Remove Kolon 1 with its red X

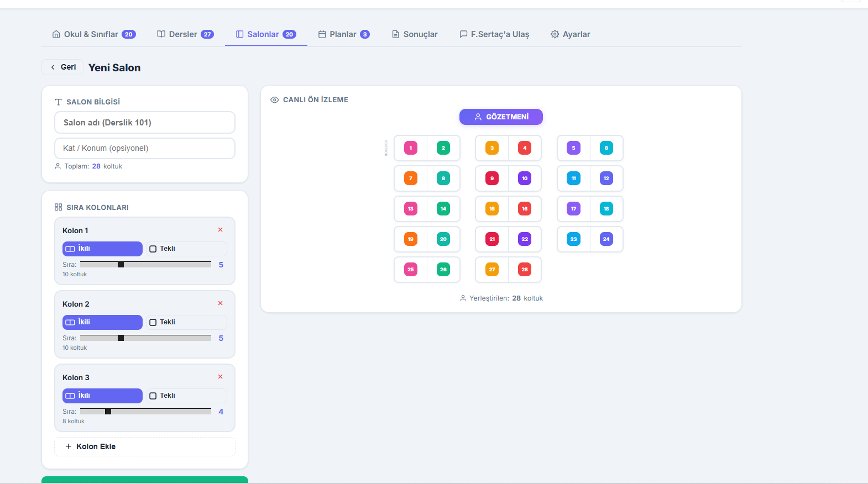coord(220,230)
